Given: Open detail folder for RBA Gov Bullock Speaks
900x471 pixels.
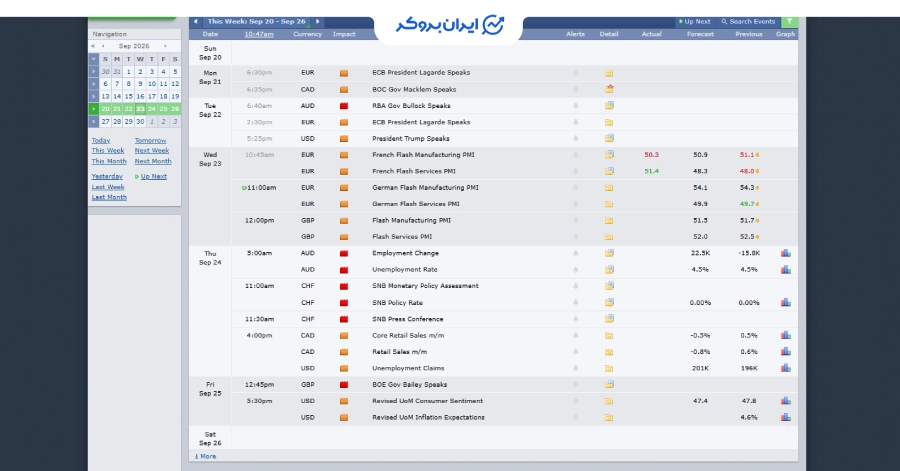Looking at the screenshot, I should 609,106.
